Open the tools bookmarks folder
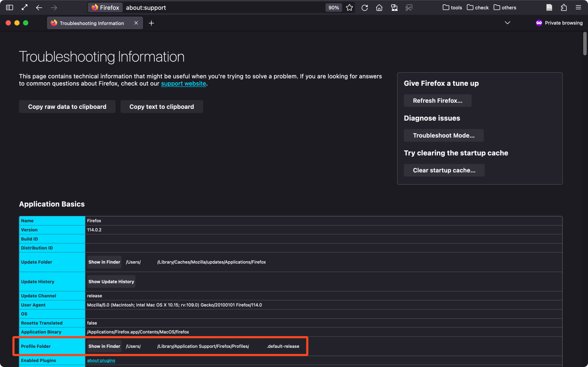This screenshot has height=367, width=588. click(x=452, y=7)
